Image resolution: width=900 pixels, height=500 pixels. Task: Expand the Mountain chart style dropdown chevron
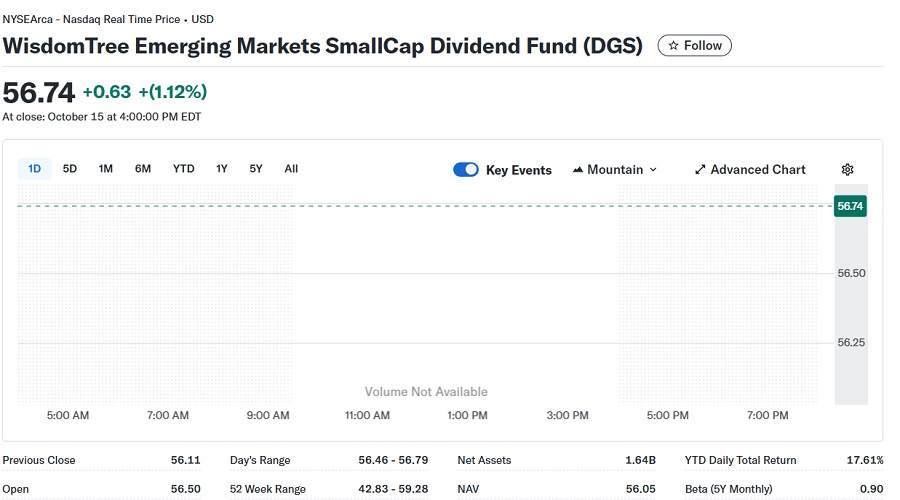pyautogui.click(x=653, y=169)
